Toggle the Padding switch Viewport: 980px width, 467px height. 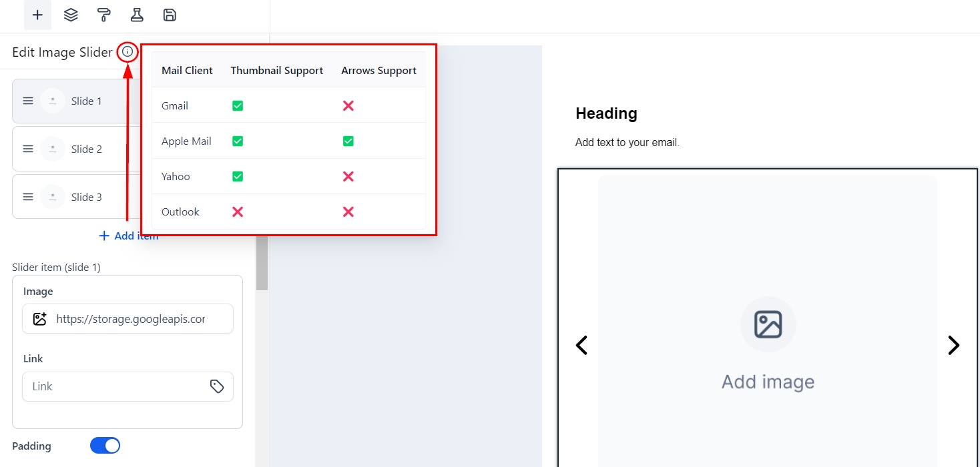coord(105,446)
